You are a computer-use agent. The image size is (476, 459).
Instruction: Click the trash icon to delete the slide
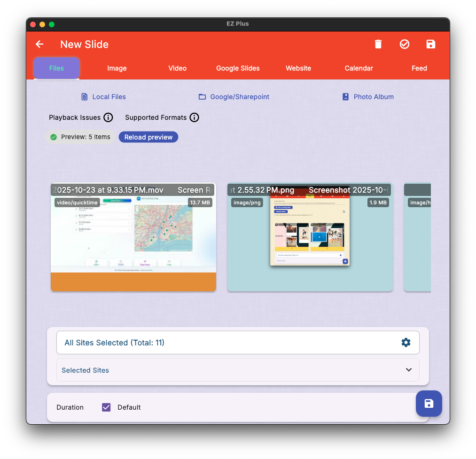tap(378, 44)
